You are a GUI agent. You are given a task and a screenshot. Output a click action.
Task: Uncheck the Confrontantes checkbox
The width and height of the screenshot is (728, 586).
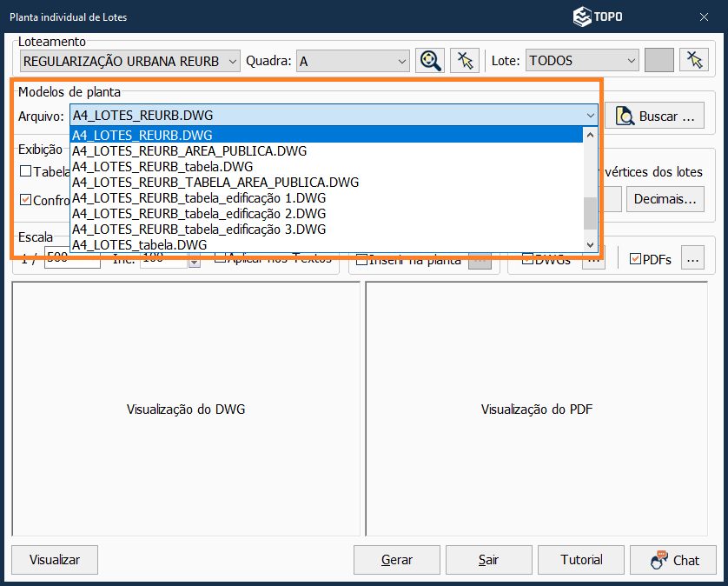(x=26, y=199)
